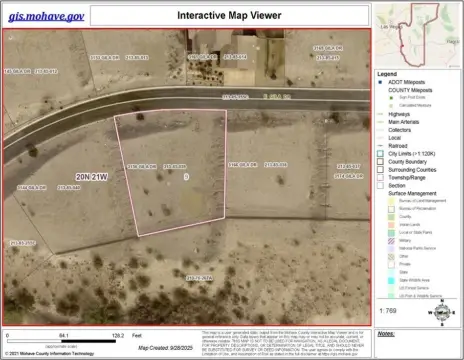Click the COUNTY Mileposts legend label
Viewport: 464px width, 360px height.
coord(410,90)
